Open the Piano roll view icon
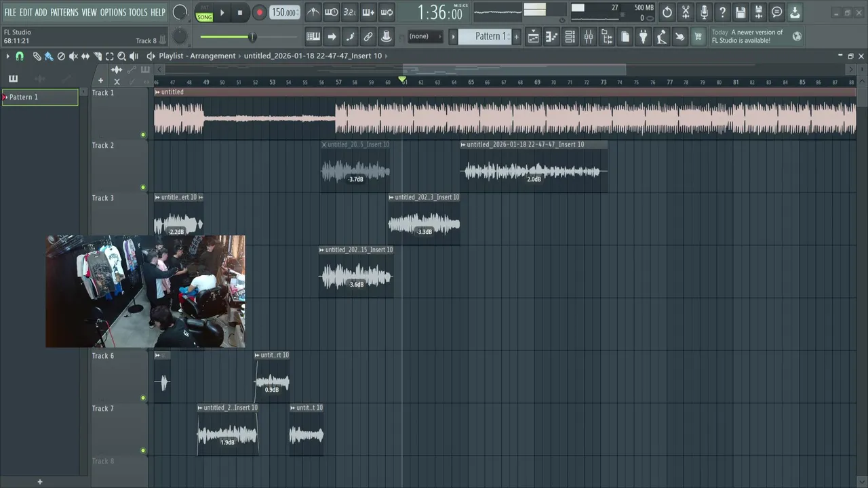868x488 pixels. 552,37
